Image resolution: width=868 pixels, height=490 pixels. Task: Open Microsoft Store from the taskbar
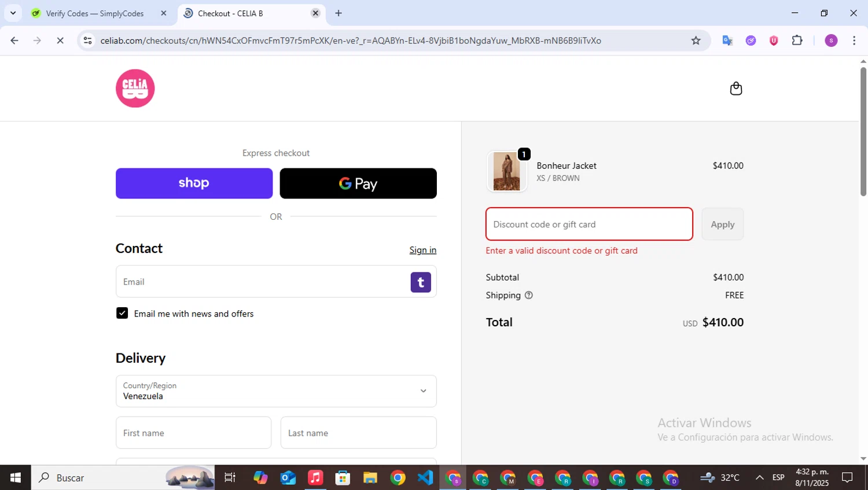coord(343,478)
